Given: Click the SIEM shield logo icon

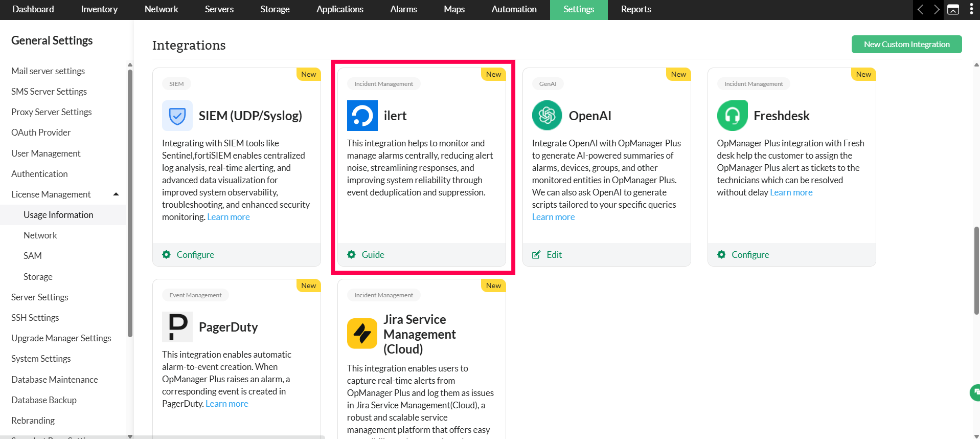Looking at the screenshot, I should [x=177, y=116].
